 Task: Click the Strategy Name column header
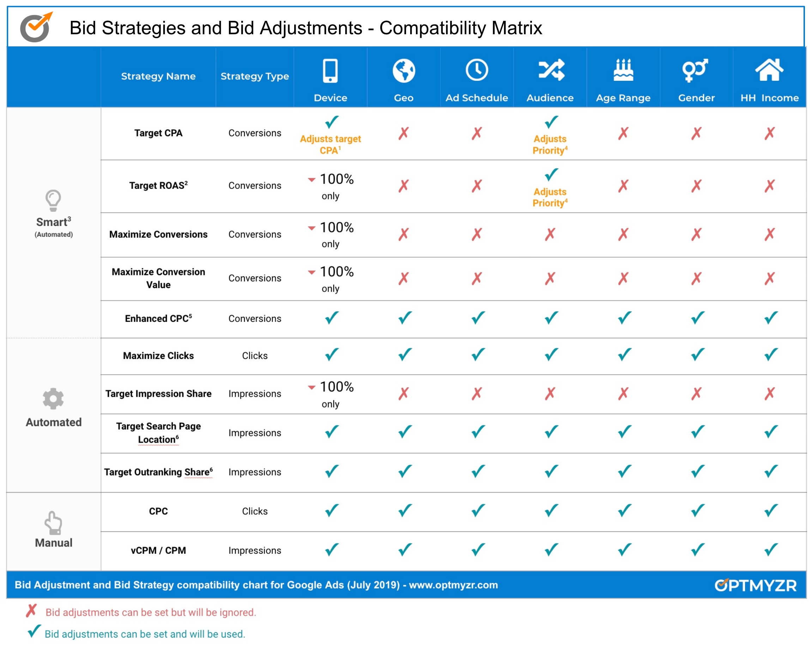click(x=158, y=76)
